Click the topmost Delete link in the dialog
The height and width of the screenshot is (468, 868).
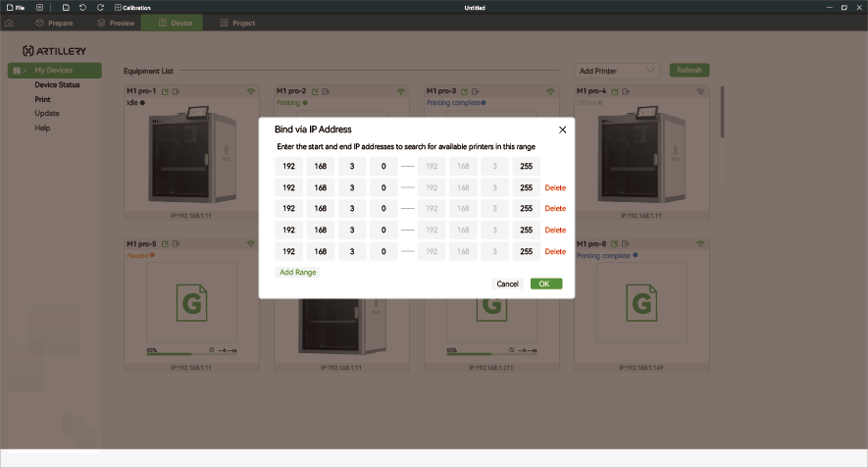(555, 187)
